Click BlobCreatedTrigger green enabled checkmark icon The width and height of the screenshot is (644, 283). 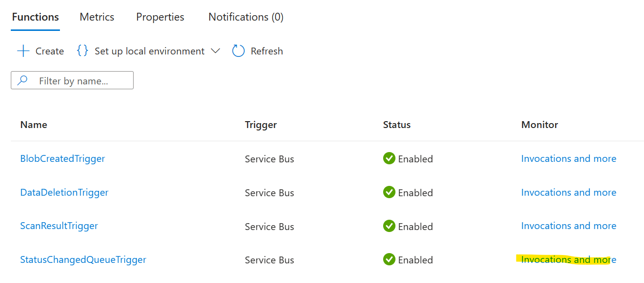[389, 158]
